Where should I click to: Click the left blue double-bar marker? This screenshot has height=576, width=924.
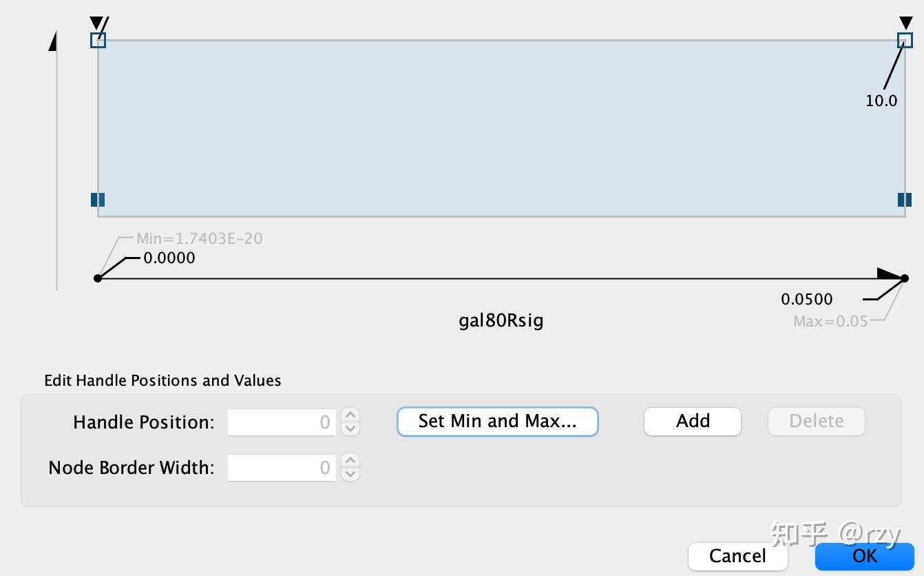pos(98,200)
